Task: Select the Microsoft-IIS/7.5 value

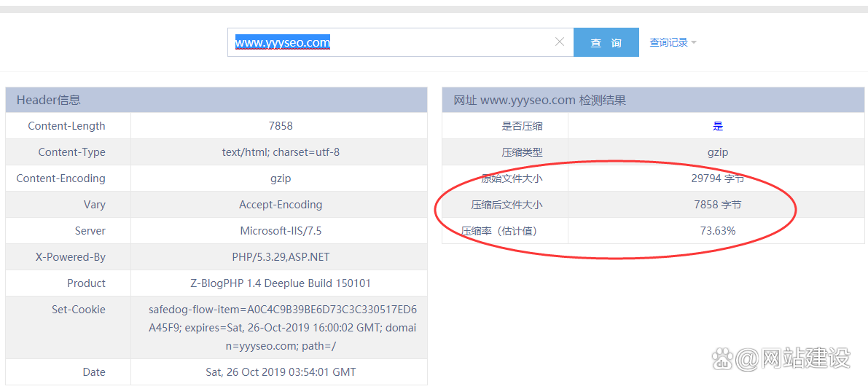Action: [x=280, y=231]
